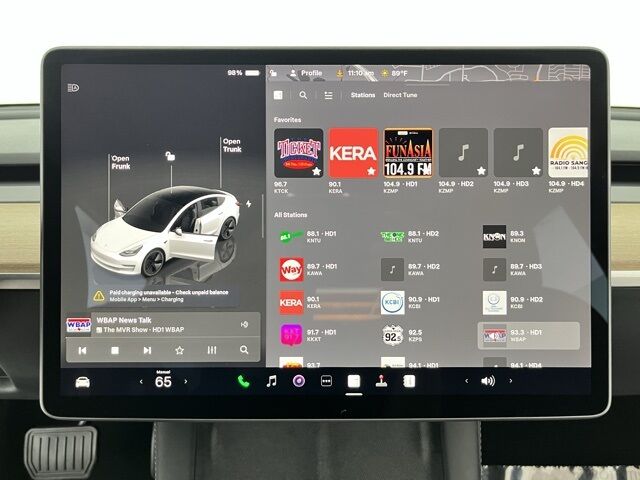The image size is (640, 480).
Task: Open the music note media app
Action: (271, 381)
